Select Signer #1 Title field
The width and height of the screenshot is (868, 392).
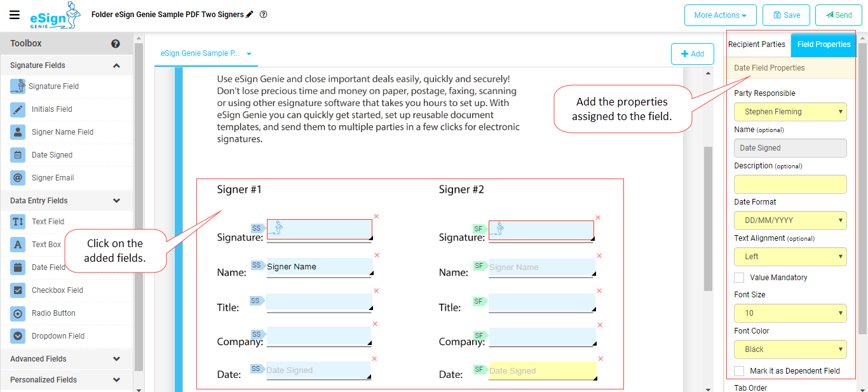point(319,302)
